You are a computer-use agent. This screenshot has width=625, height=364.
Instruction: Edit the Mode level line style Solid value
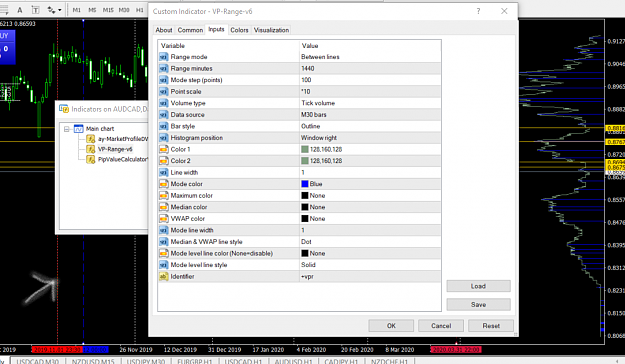click(x=308, y=265)
